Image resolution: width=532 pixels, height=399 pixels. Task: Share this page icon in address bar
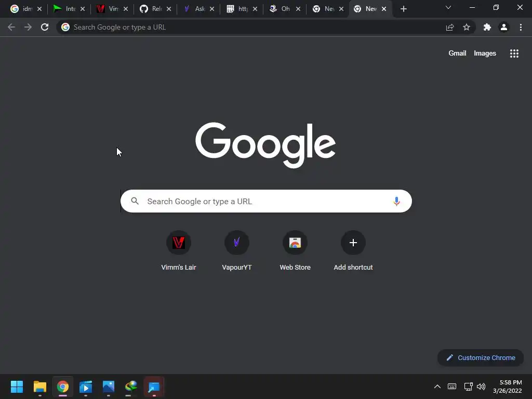pyautogui.click(x=450, y=27)
